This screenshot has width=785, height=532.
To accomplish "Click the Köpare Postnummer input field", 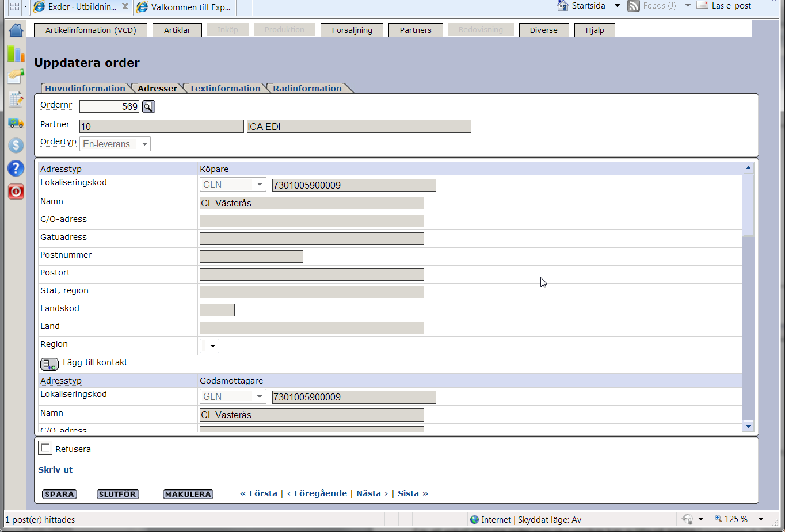I will tap(251, 257).
